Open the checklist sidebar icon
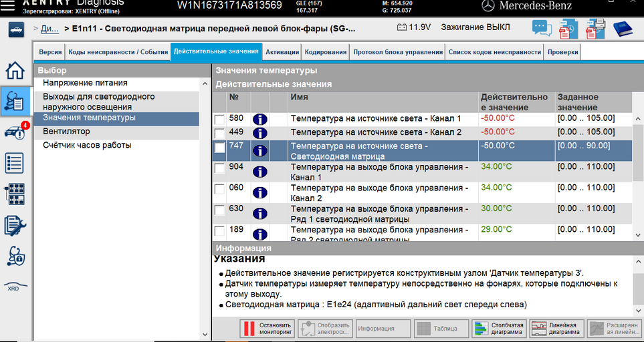Screen dimensions: 644x342 coord(15,163)
